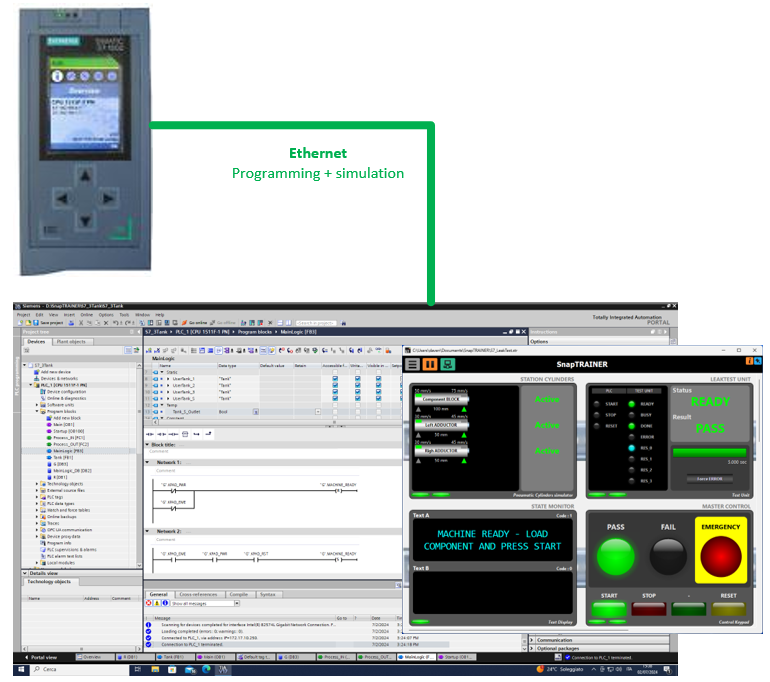Select MainLogic [FB3] in the project tree
Image resolution: width=770 pixels, height=682 pixels.
(x=68, y=450)
